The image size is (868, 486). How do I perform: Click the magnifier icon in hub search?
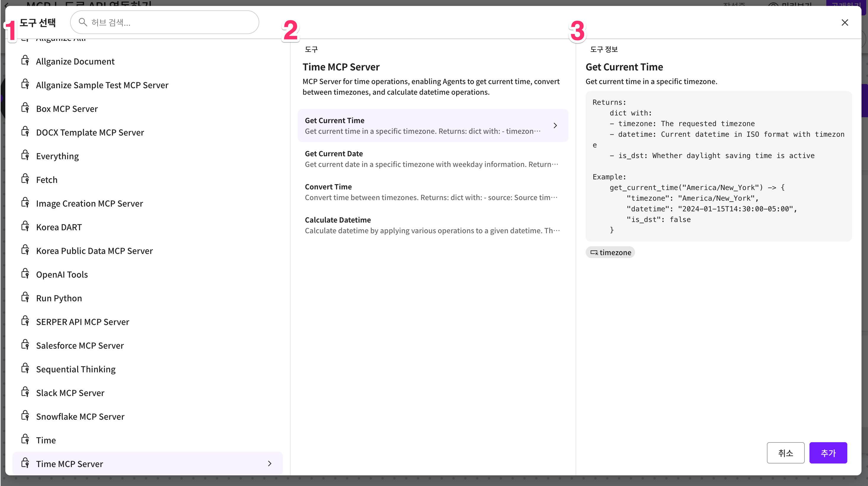click(82, 22)
